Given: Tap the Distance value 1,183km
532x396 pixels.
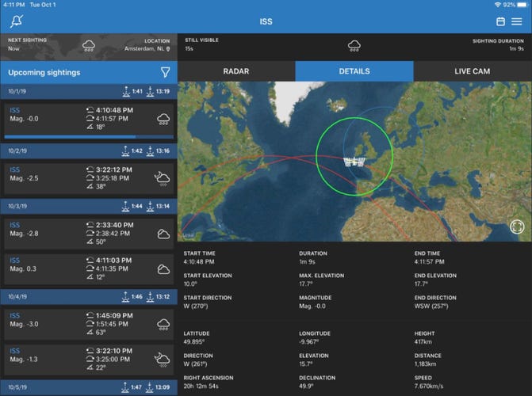Looking at the screenshot, I should 425,364.
